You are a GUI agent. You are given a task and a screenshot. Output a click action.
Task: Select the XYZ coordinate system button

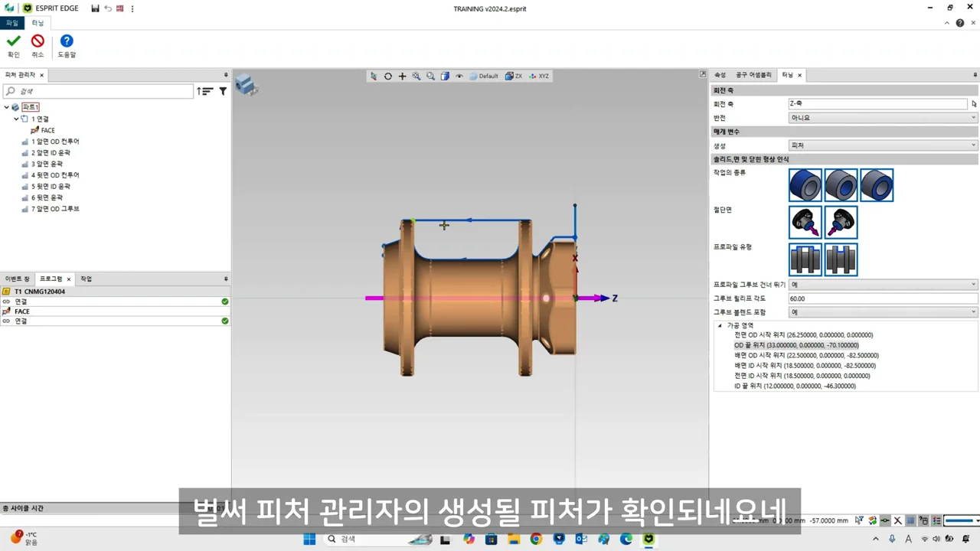[539, 76]
